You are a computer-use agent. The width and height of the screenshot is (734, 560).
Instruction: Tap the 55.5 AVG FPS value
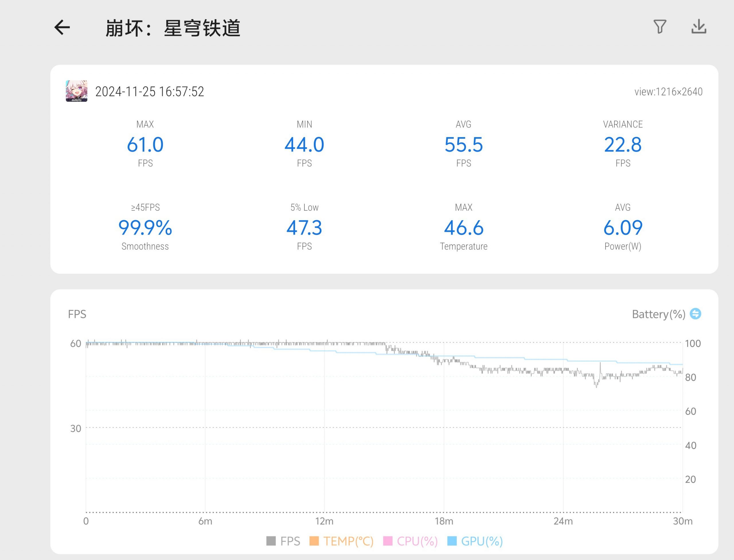(464, 145)
